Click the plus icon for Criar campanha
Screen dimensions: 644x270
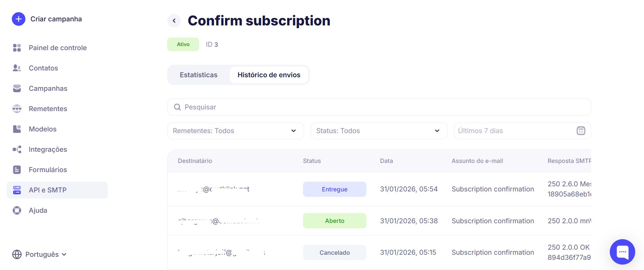19,19
